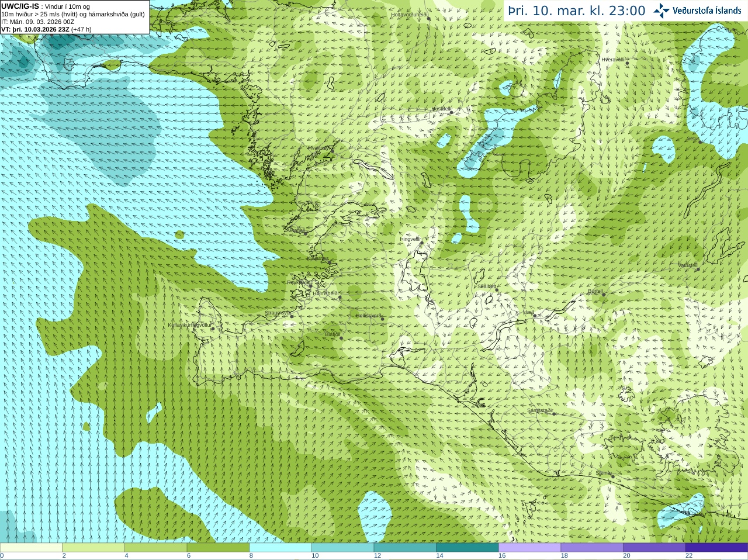Click the Veðurstofa Íslands logo
The height and width of the screenshot is (560, 748).
click(x=698, y=11)
